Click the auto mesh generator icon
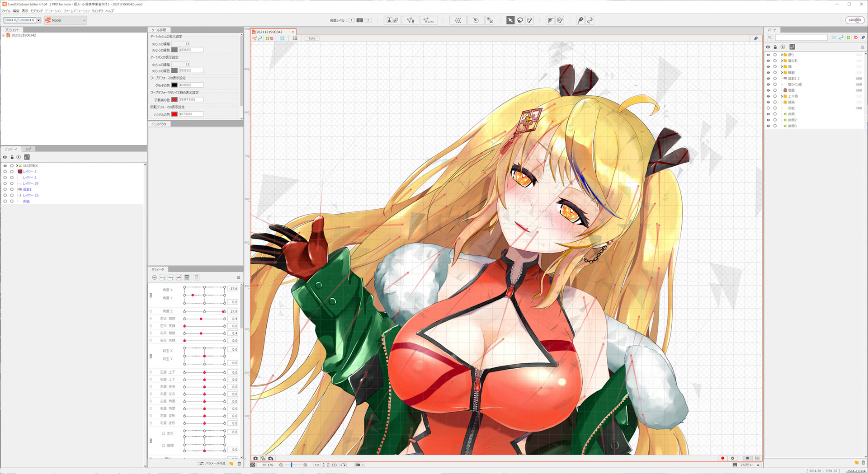Screen dimensions: 868x474 tap(428, 20)
